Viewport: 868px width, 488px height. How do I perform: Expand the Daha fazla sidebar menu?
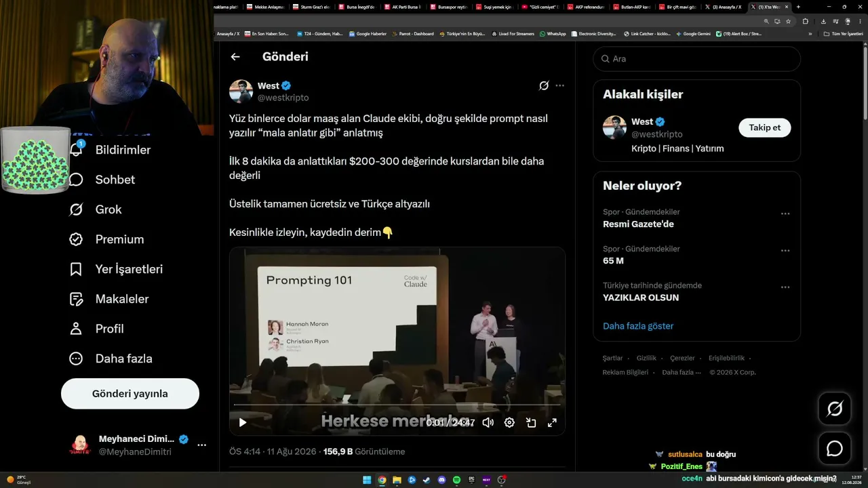coord(111,359)
